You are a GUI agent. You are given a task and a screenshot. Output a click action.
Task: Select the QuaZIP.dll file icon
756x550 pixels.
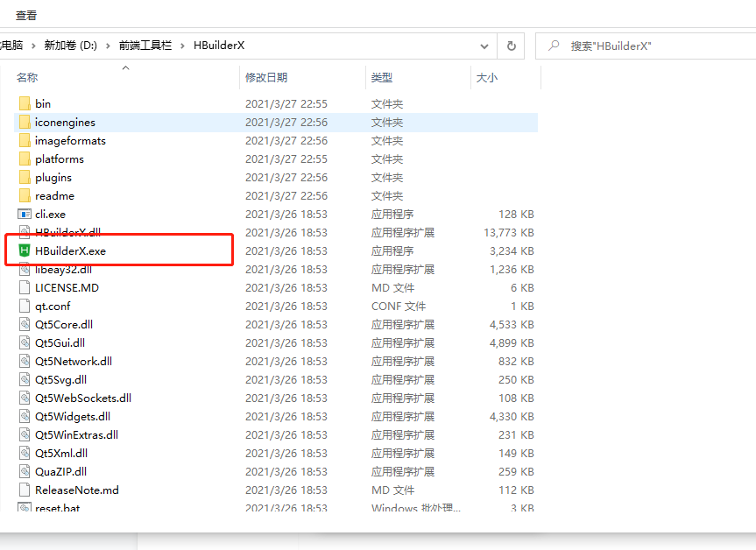(x=25, y=471)
